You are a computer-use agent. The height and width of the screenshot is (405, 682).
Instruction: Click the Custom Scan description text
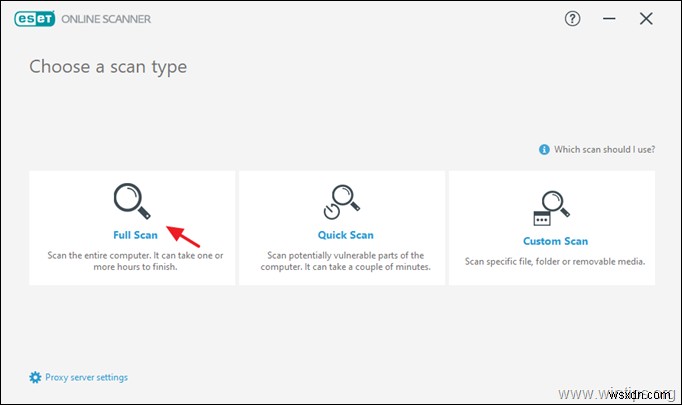click(x=555, y=262)
